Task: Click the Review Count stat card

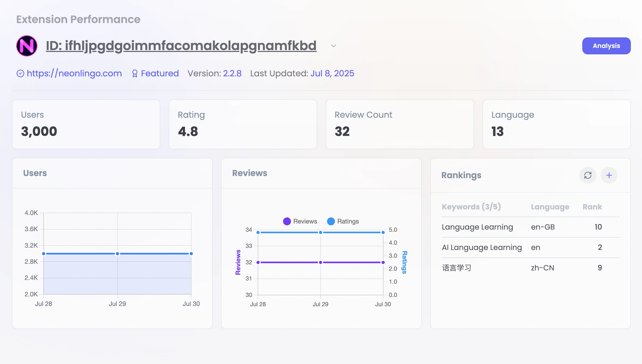Action: pyautogui.click(x=399, y=124)
